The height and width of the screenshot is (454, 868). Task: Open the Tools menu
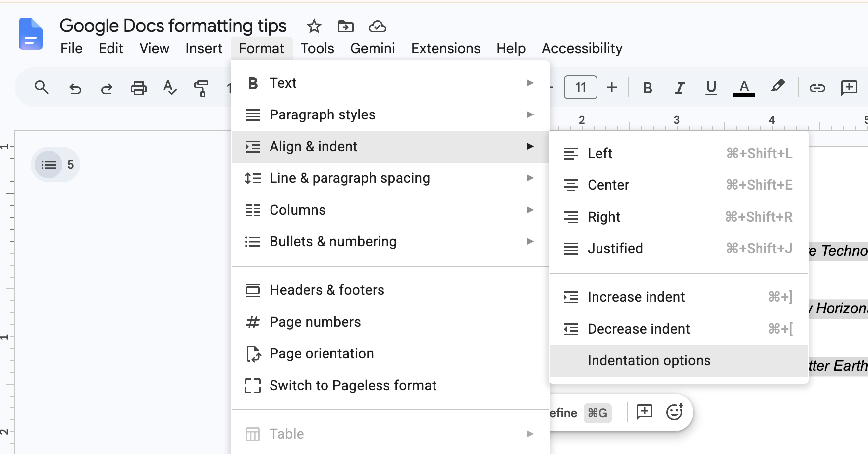pyautogui.click(x=317, y=48)
